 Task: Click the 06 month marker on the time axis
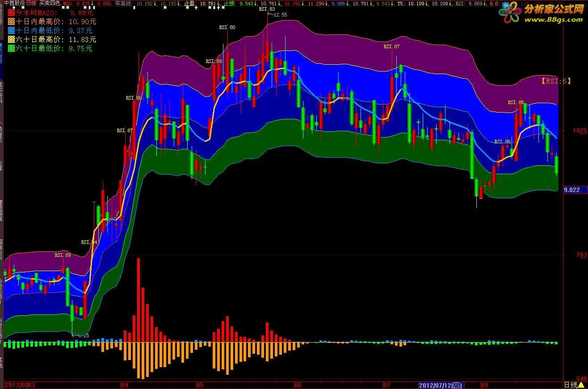[298, 385]
